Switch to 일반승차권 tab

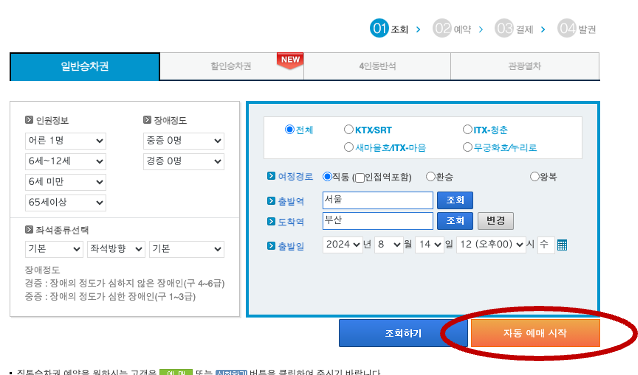(85, 66)
